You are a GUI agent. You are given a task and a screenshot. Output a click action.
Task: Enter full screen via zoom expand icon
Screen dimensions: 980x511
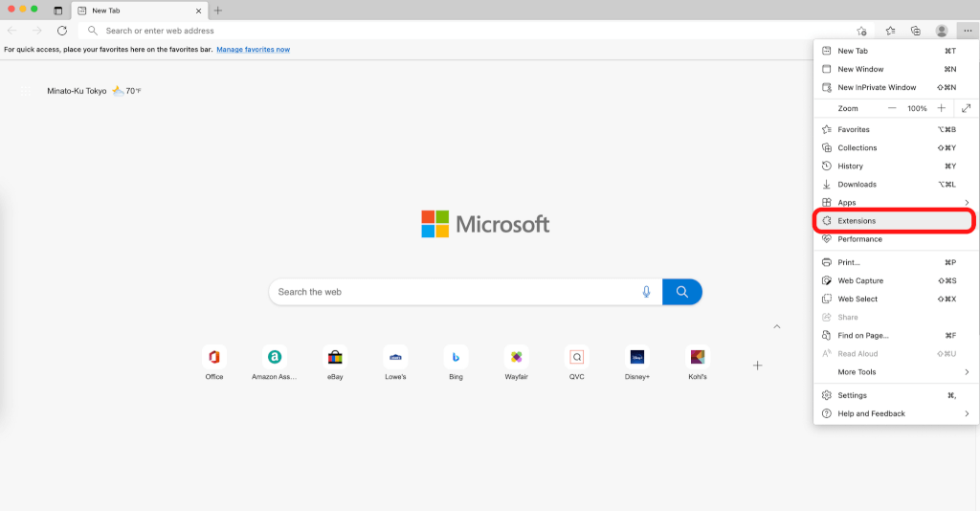pos(967,108)
